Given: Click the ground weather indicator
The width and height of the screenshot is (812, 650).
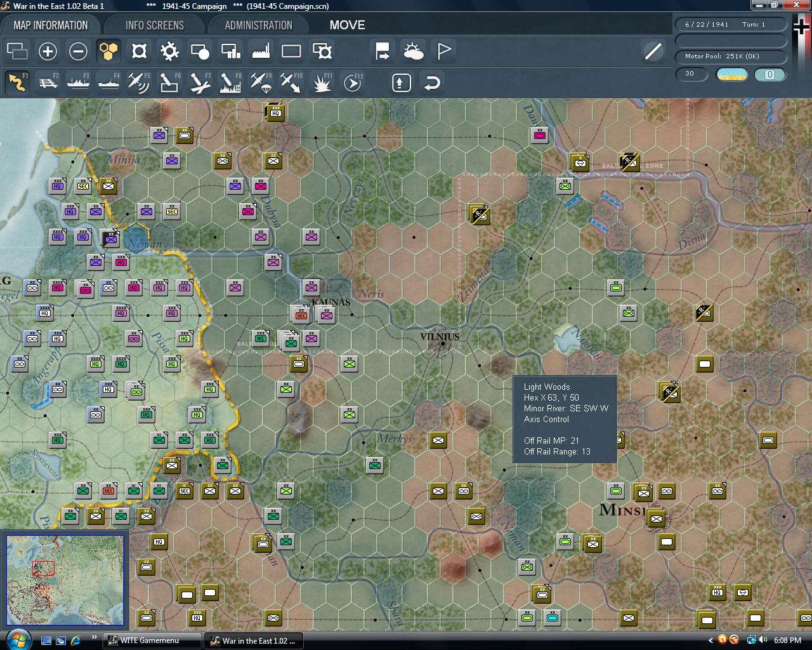Looking at the screenshot, I should click(x=731, y=74).
